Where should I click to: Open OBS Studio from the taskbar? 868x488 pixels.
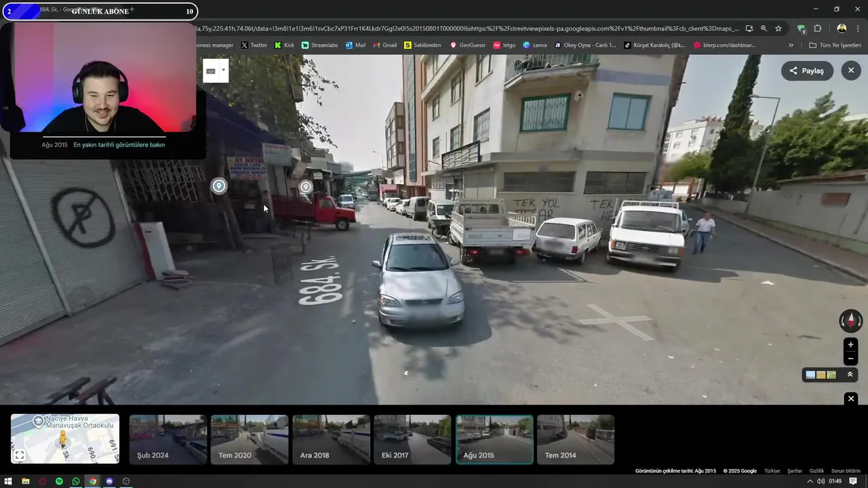pos(126,481)
